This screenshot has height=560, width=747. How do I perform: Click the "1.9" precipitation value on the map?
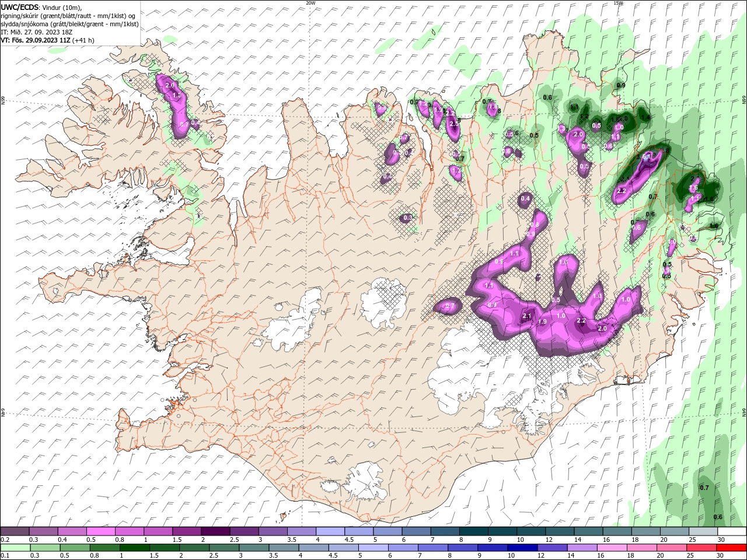pyautogui.click(x=542, y=322)
